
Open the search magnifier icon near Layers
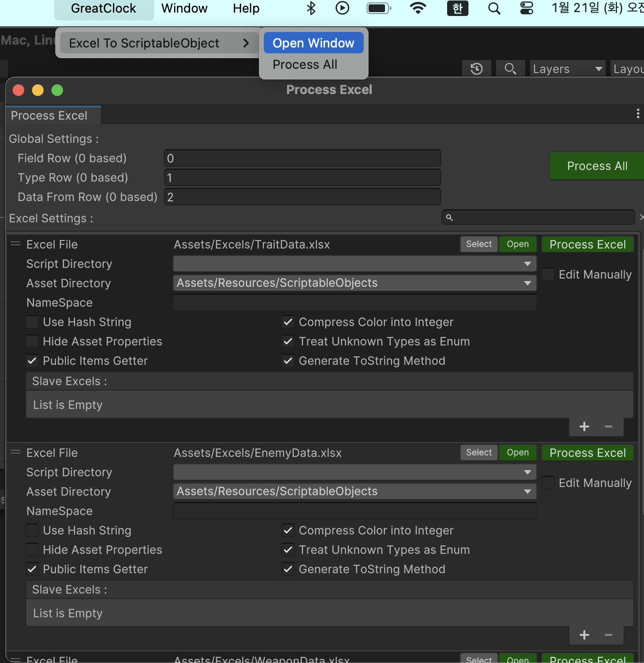coord(510,68)
